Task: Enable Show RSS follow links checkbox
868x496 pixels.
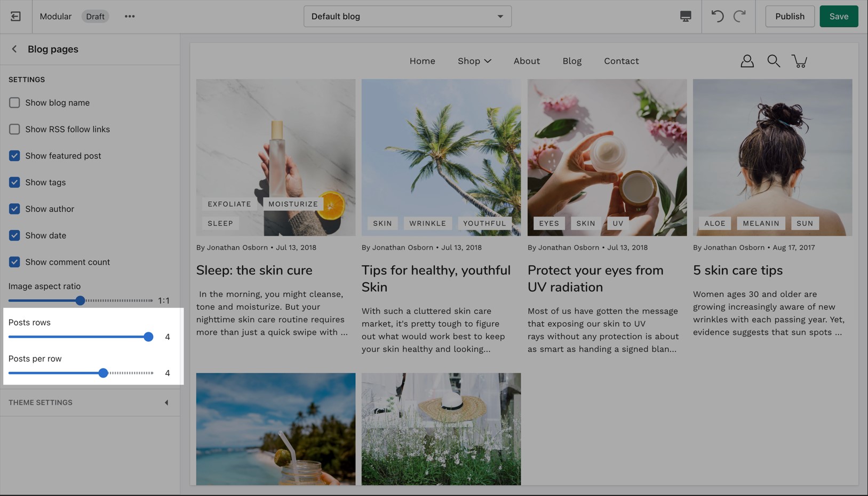Action: [x=14, y=130]
